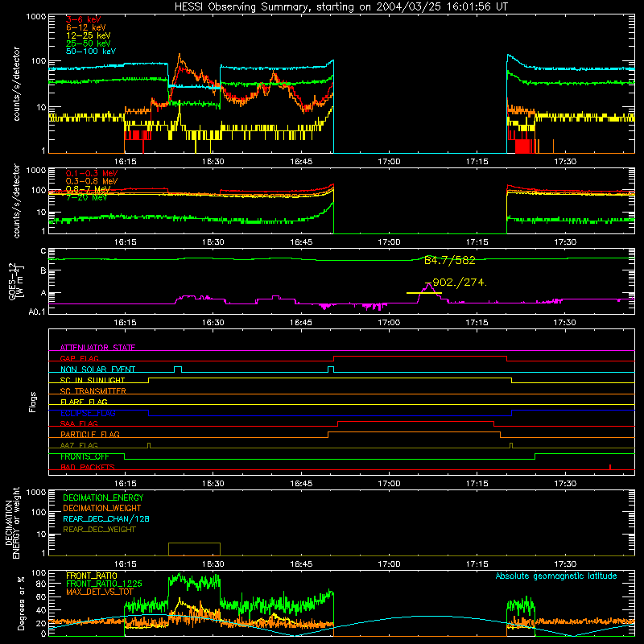
Task: Select the BAD_PACKETS flag label
Action: 88,467
